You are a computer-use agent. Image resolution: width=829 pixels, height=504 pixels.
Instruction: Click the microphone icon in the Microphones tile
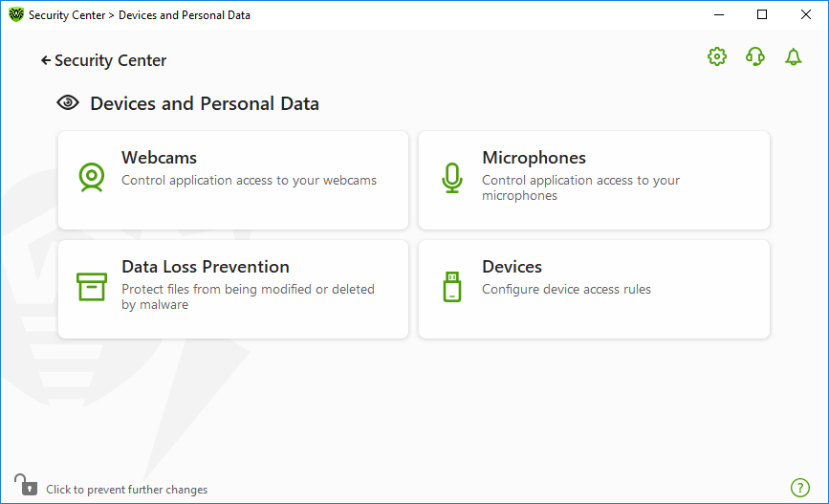coord(452,178)
